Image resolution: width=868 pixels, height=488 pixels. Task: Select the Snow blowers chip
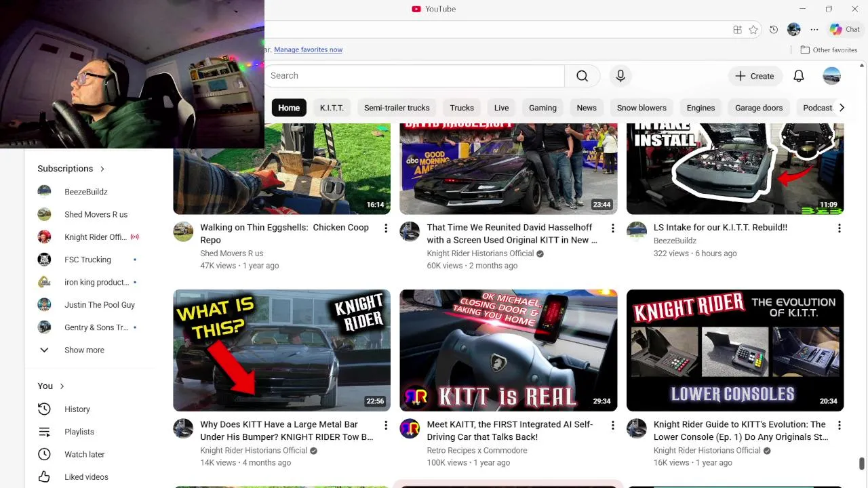tap(642, 108)
